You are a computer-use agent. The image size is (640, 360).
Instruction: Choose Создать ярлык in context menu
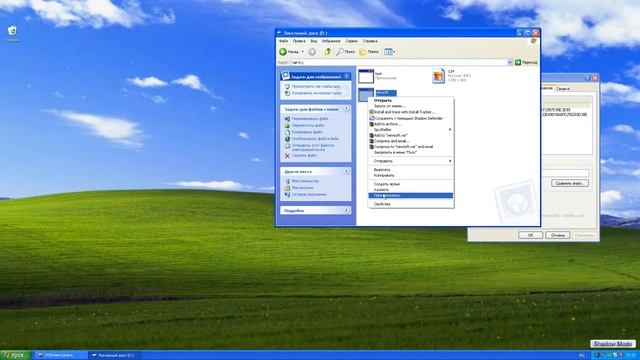[411, 184]
